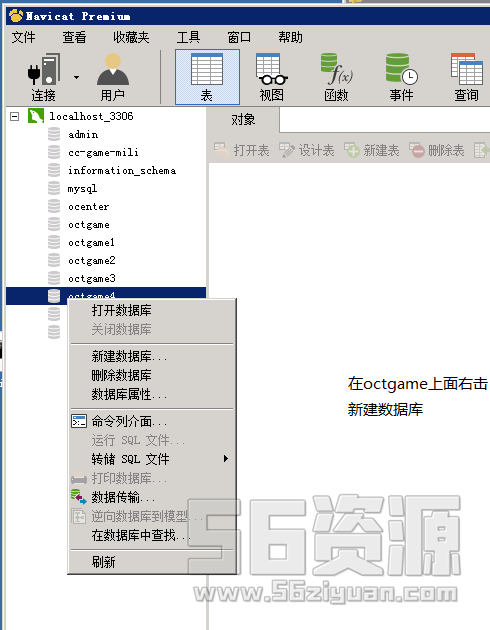Screen dimensions: 490x630
Task: Open the 文件 menu
Action: [23, 37]
